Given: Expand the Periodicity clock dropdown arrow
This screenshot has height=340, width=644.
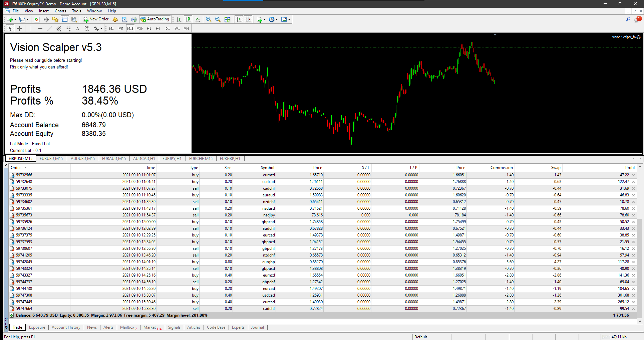Looking at the screenshot, I should click(x=277, y=20).
